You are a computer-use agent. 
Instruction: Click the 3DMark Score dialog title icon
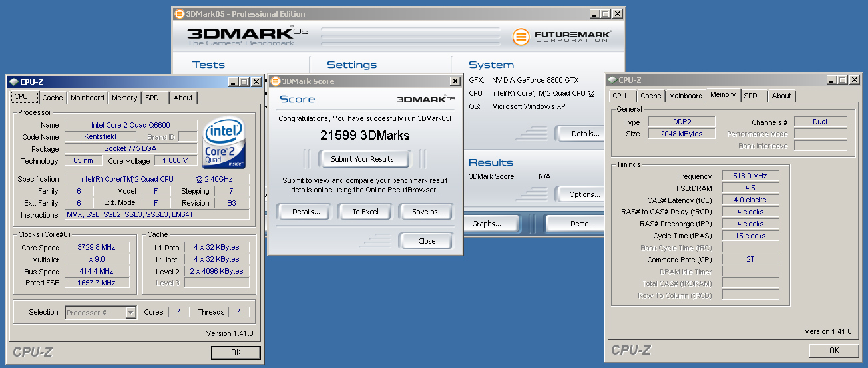(x=275, y=81)
